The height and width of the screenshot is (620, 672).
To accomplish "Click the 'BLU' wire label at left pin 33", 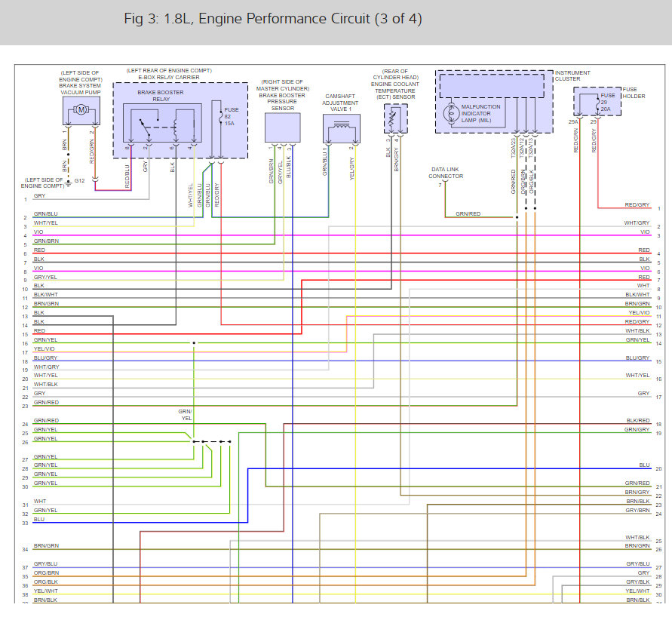I will pyautogui.click(x=39, y=520).
